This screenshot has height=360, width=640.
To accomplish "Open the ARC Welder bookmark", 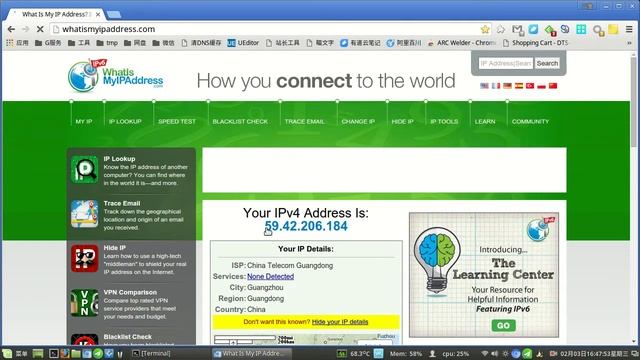I will click(x=462, y=42).
